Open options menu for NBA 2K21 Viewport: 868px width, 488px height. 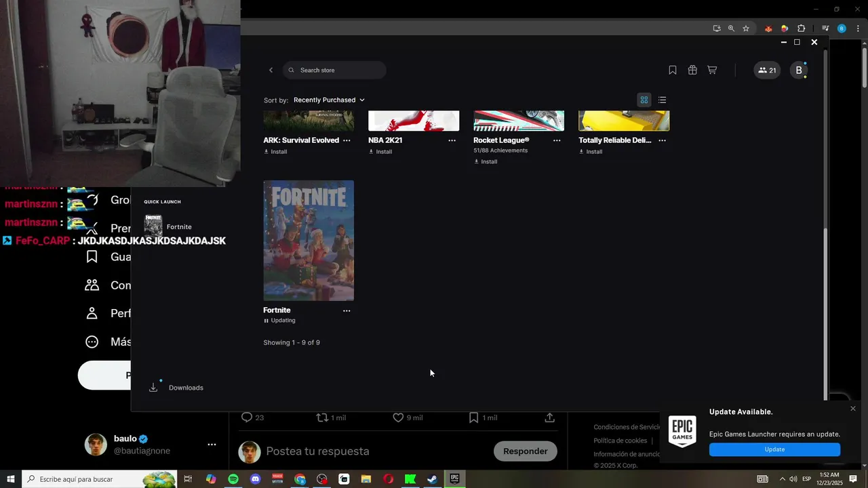point(452,140)
